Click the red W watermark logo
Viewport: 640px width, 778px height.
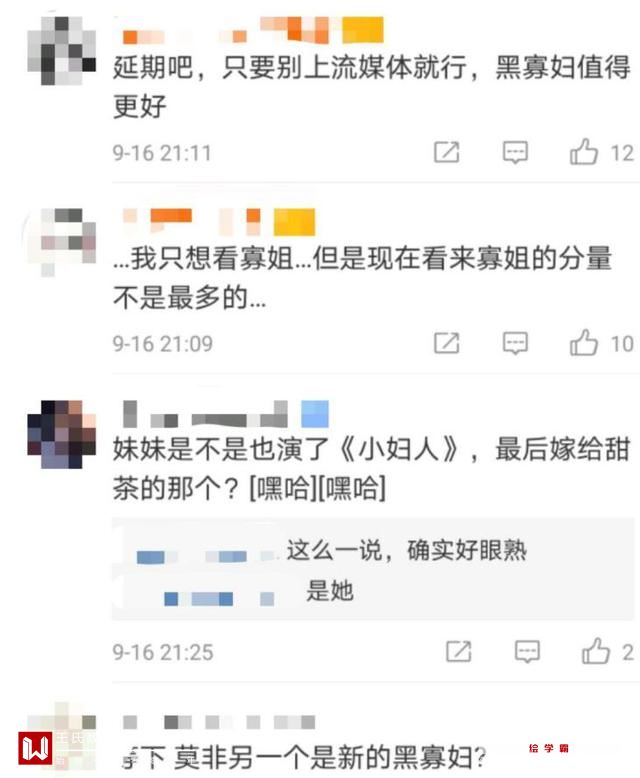pyautogui.click(x=35, y=748)
